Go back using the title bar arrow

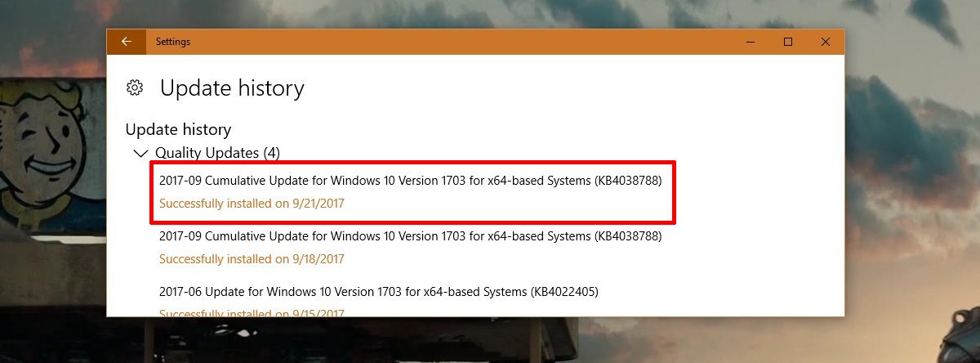pos(126,42)
